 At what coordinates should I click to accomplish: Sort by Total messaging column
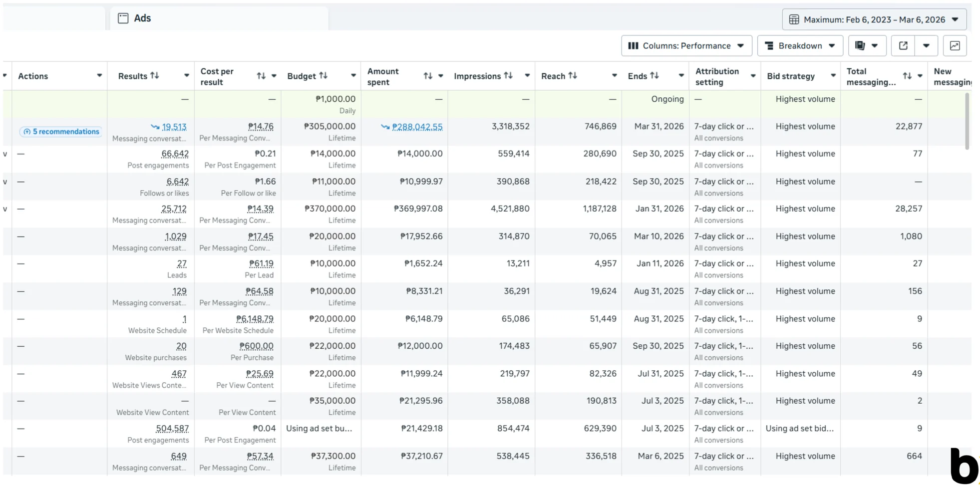tap(907, 76)
